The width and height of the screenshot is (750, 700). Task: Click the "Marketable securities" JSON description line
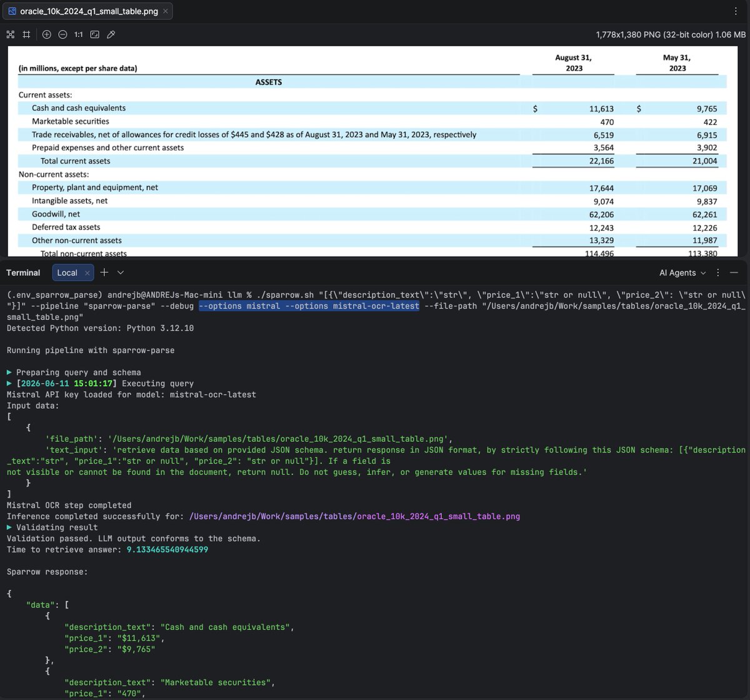point(169,682)
